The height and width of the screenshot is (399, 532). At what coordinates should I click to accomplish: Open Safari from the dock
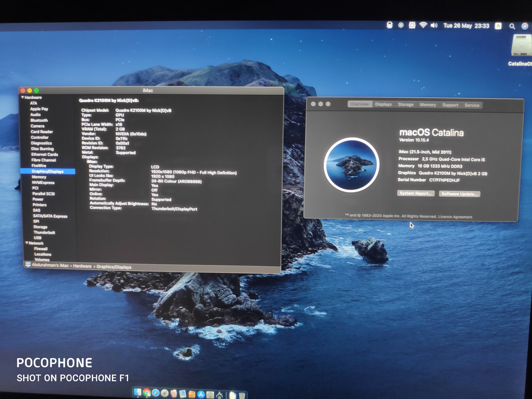click(156, 393)
